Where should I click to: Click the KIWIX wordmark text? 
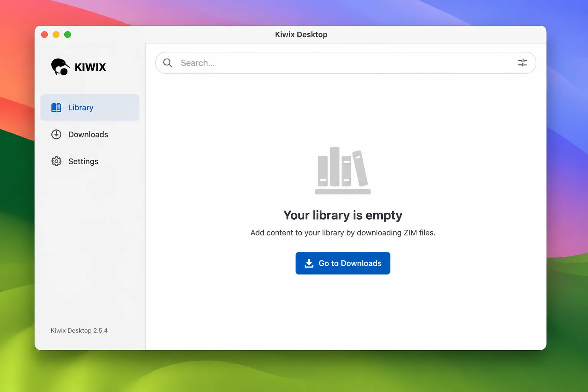tap(90, 67)
